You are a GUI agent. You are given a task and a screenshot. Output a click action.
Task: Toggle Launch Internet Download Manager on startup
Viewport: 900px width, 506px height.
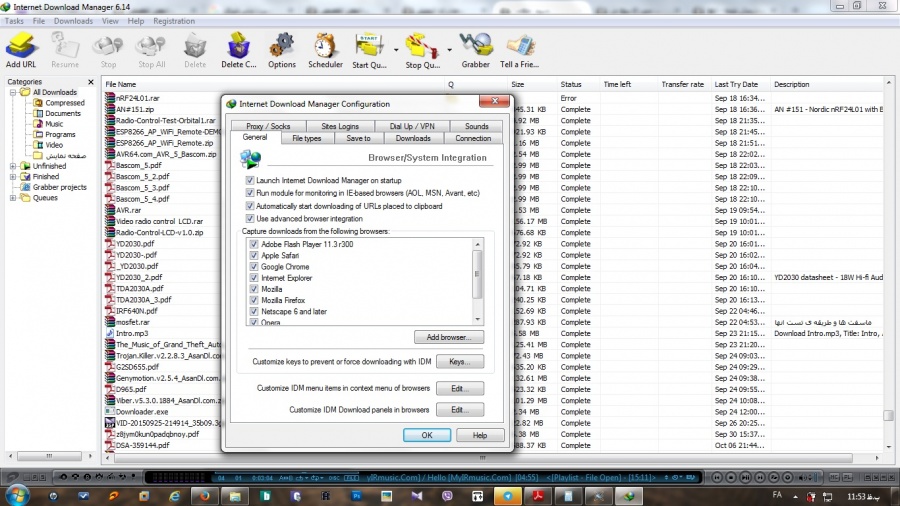(250, 180)
